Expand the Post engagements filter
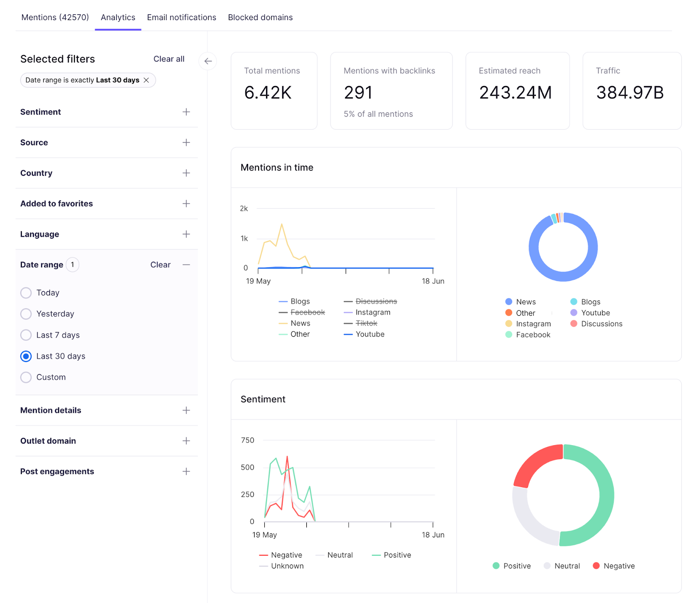This screenshot has height=603, width=700. pyautogui.click(x=186, y=471)
